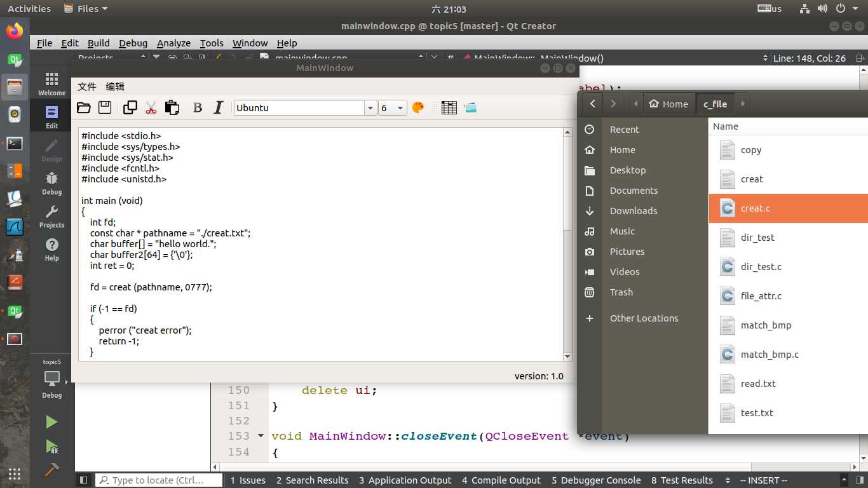This screenshot has height=488, width=868.
Task: Click the green Run button
Action: [x=52, y=422]
